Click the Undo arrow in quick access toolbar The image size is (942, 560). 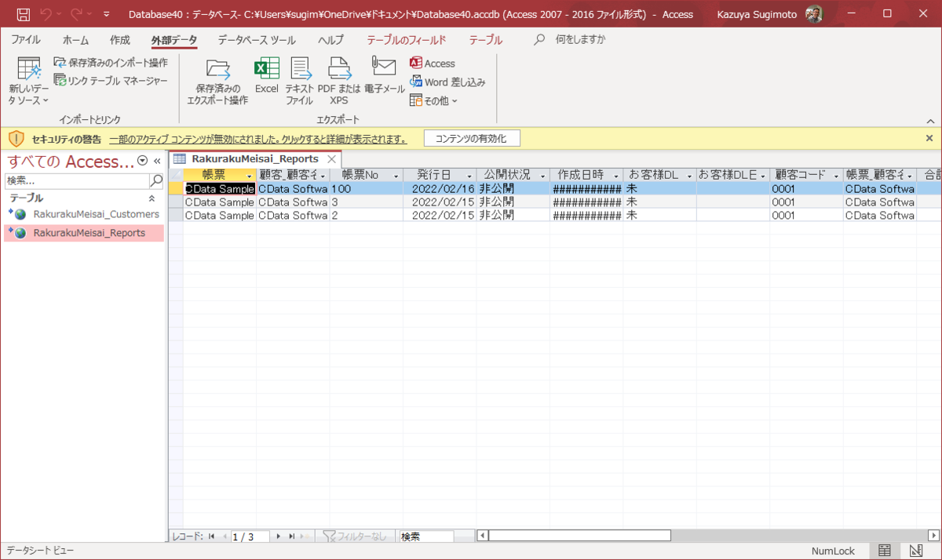point(46,14)
